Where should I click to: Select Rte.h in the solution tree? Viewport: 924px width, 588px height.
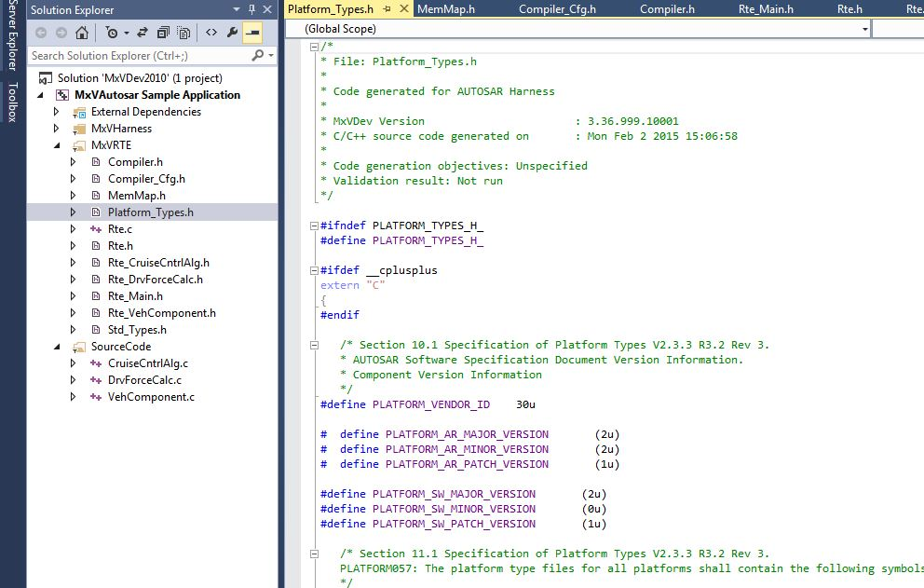click(x=120, y=246)
